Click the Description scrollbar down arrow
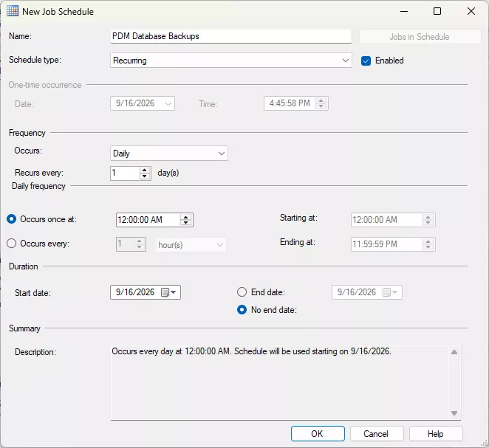 454,413
